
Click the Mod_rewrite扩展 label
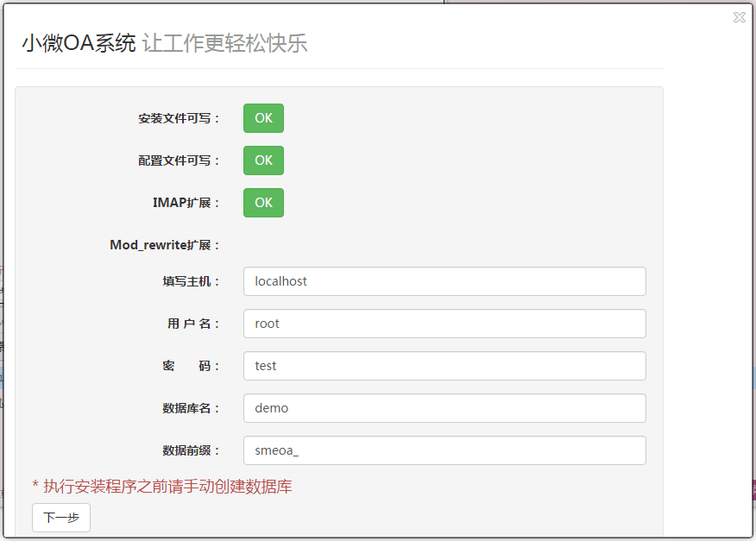click(165, 245)
